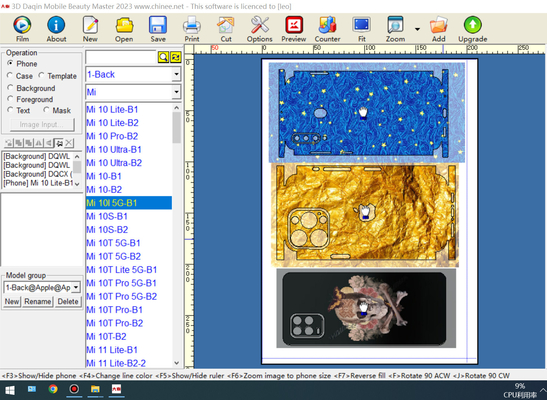
Task: Click the blue starry phone skin design
Action: pyautogui.click(x=366, y=112)
